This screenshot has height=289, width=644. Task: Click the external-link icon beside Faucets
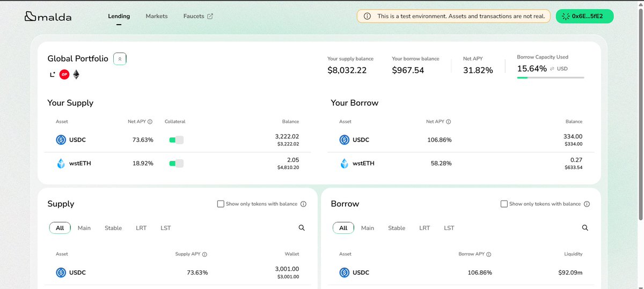coord(210,16)
